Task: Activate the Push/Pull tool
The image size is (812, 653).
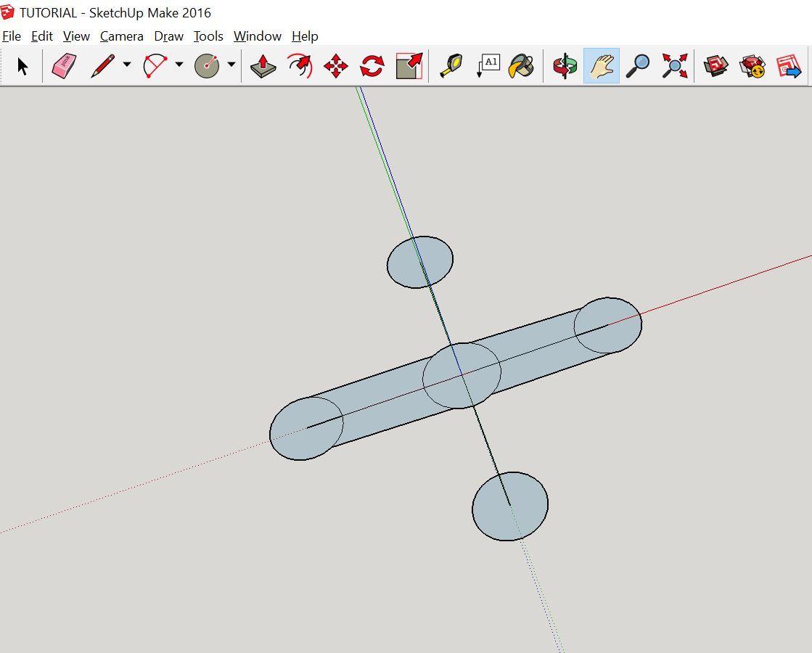Action: click(263, 65)
